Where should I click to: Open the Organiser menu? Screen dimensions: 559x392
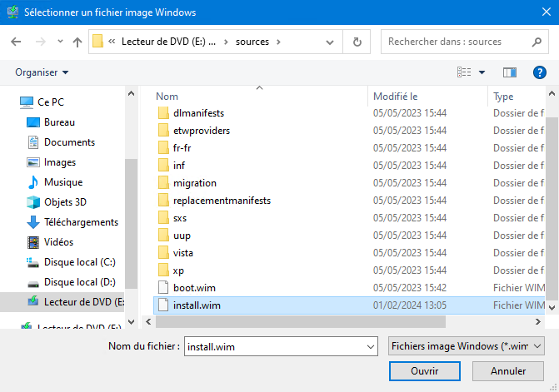point(42,72)
